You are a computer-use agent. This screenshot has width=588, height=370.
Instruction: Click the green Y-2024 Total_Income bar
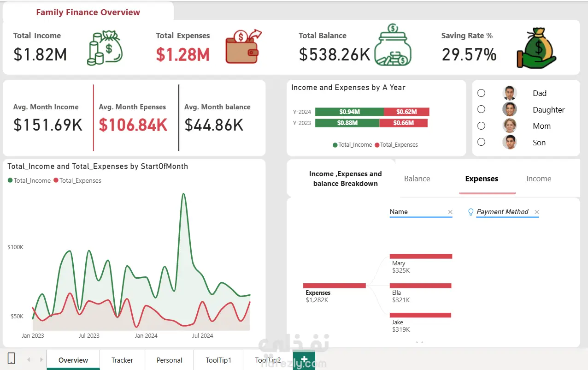click(349, 112)
